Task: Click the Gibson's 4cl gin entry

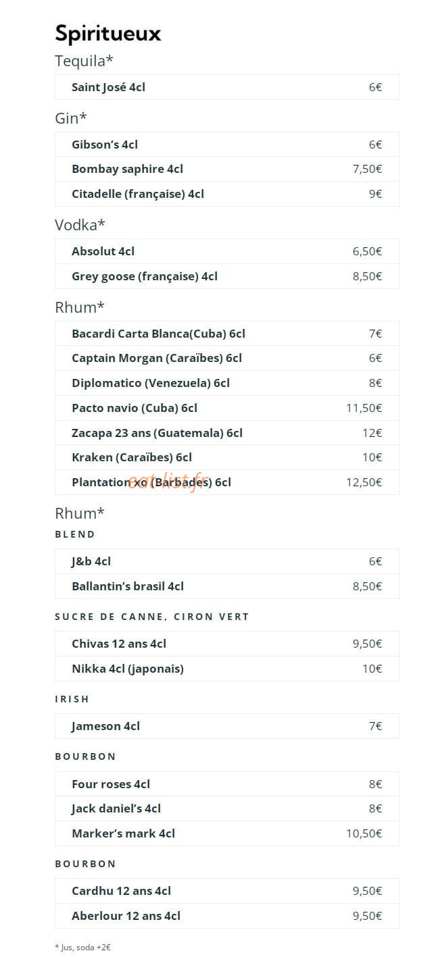Action: coord(226,145)
